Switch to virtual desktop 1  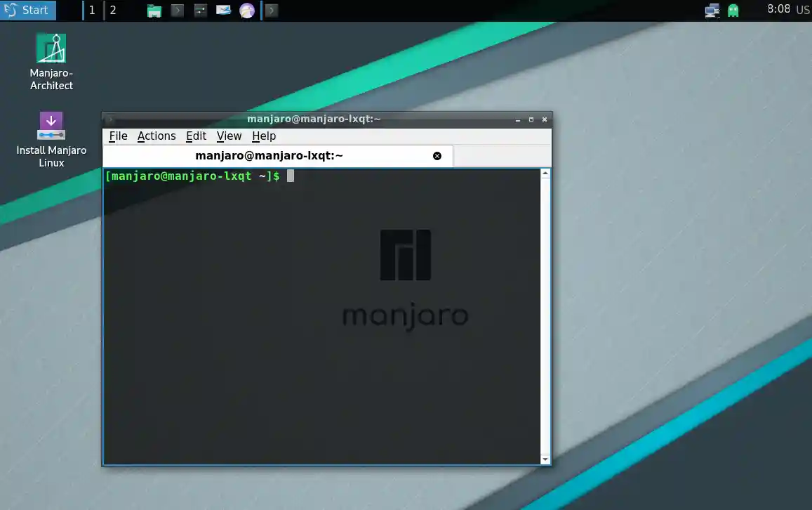click(x=92, y=11)
